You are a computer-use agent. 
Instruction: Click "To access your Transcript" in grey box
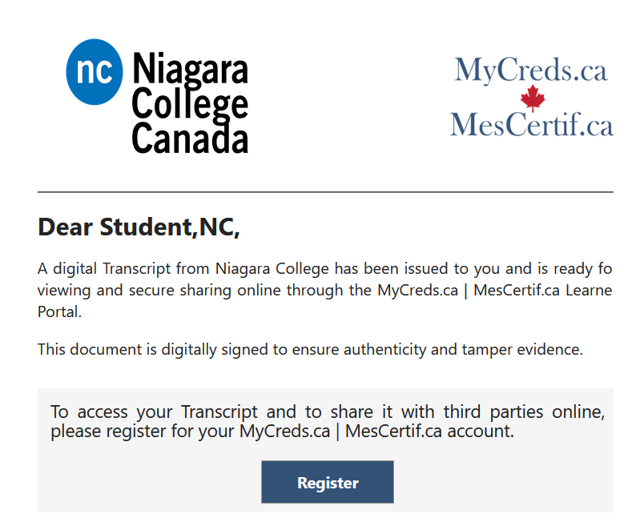(x=140, y=412)
